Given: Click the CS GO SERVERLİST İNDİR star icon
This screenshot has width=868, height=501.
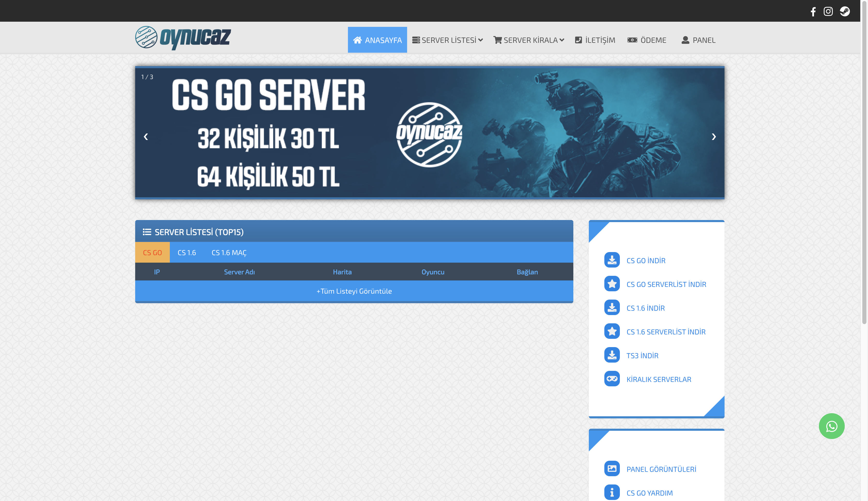Looking at the screenshot, I should click(612, 284).
